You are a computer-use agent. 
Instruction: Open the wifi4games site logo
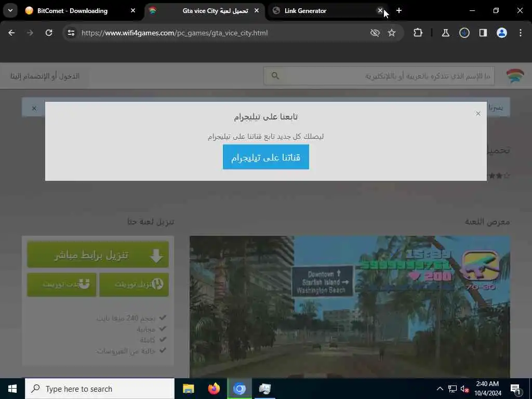[515, 76]
